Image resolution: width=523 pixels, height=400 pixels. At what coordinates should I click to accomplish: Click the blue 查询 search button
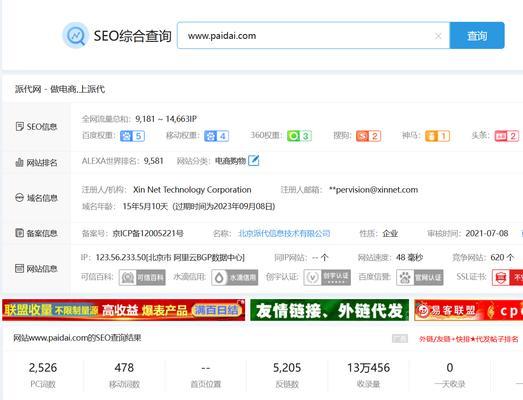click(x=477, y=35)
